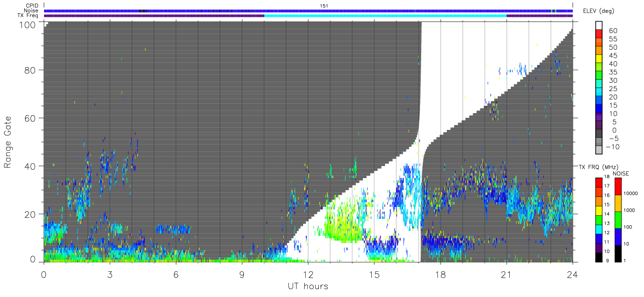Click the TX Freq row label
This screenshot has height=297, width=644.
point(28,16)
